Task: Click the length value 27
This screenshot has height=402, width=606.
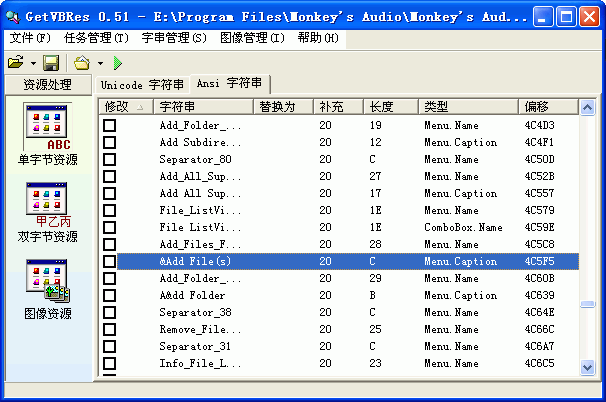Action: (375, 176)
